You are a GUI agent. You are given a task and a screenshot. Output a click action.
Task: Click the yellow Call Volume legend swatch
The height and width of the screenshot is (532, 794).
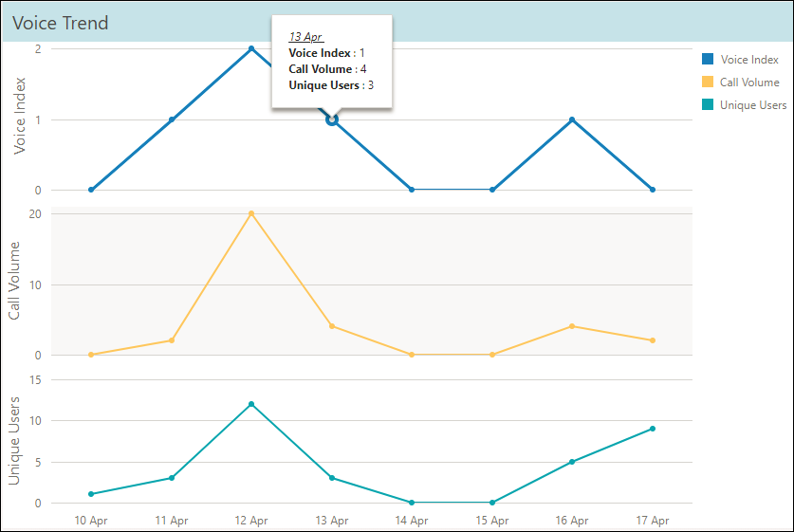pos(707,83)
